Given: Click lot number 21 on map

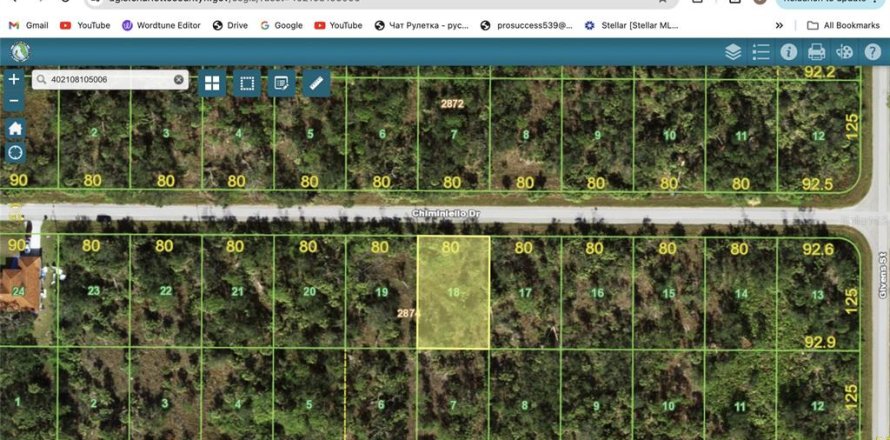Looking at the screenshot, I should pos(237,291).
